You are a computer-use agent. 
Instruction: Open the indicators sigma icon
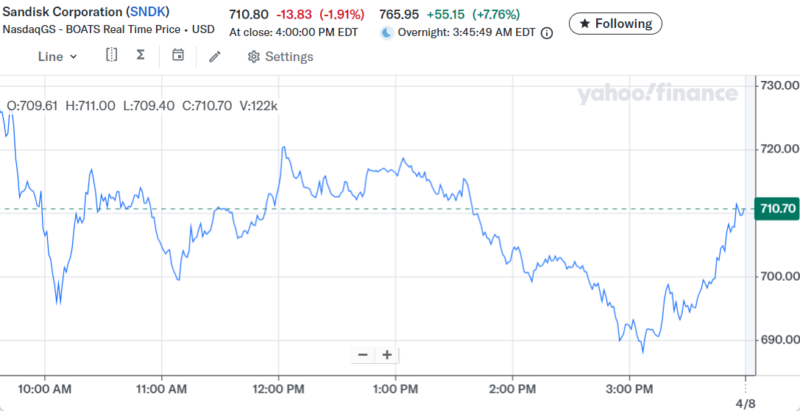click(x=141, y=55)
